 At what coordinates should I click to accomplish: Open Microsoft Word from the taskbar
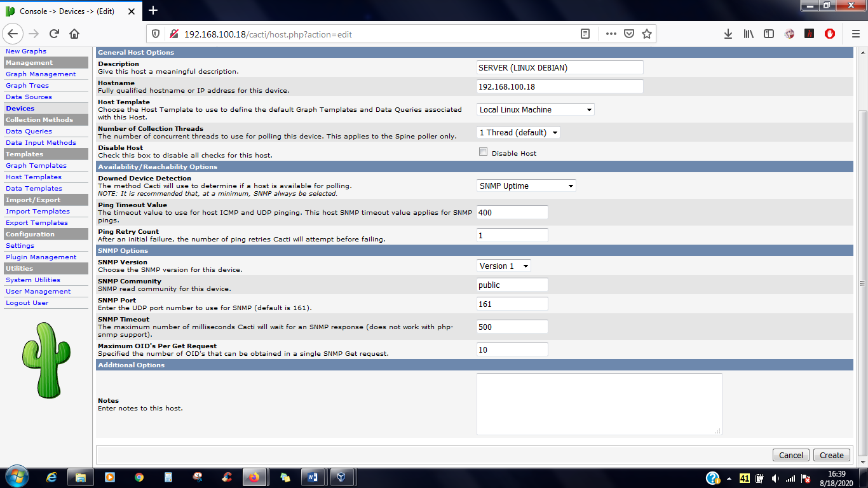(x=312, y=477)
